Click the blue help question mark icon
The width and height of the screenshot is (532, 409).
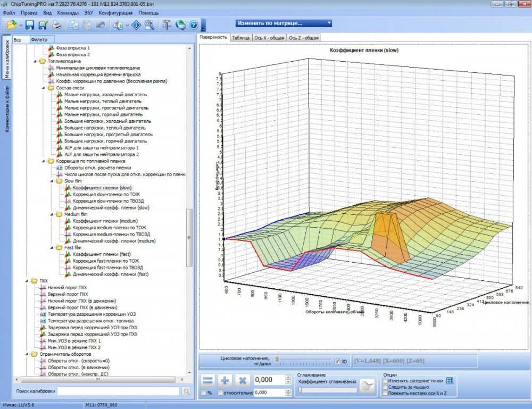[x=194, y=24]
